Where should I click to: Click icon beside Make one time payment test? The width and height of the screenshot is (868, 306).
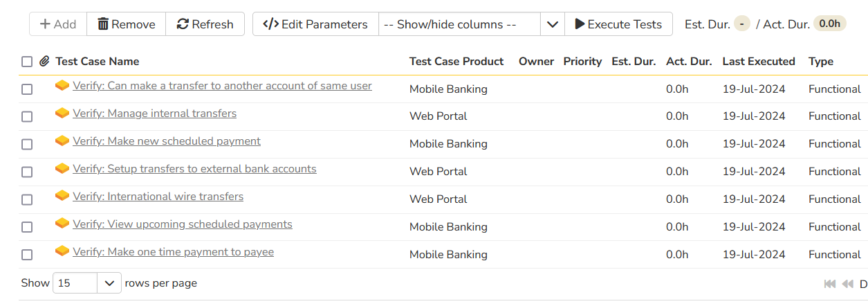click(62, 252)
